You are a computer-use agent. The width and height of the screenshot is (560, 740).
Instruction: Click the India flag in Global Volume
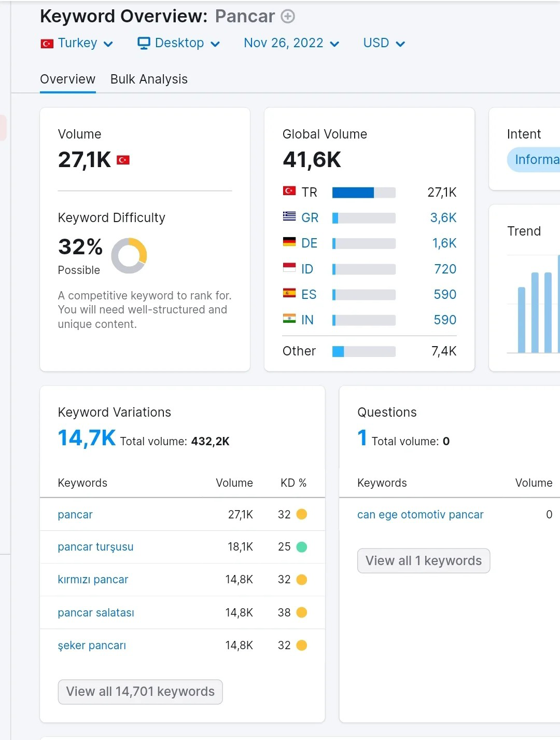pyautogui.click(x=289, y=319)
